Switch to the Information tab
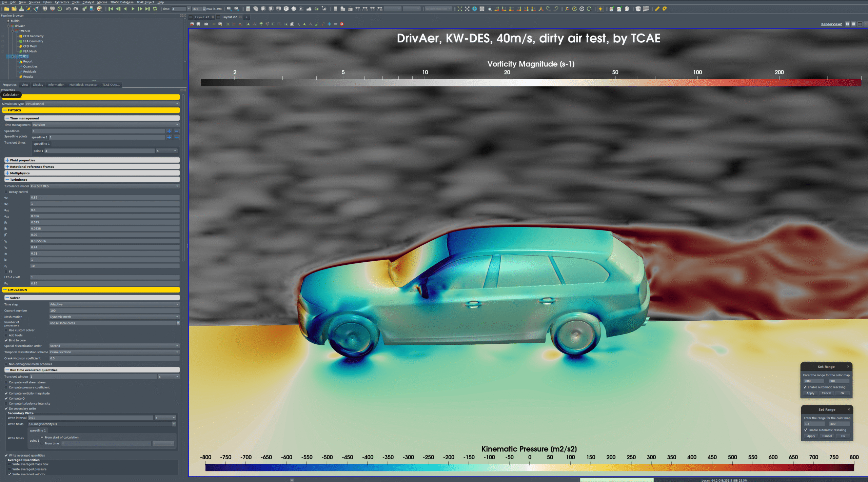The height and width of the screenshot is (482, 868). 56,85
